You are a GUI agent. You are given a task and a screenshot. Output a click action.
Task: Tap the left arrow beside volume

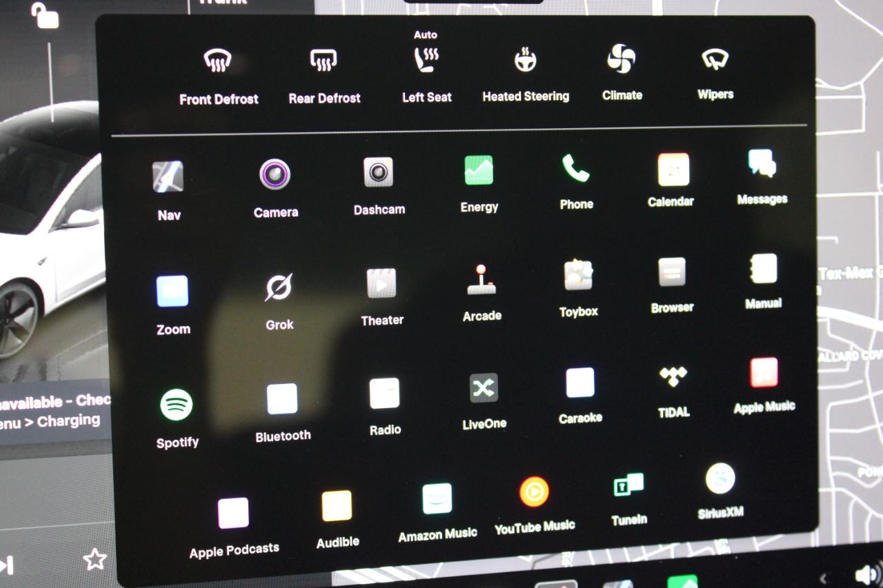823,578
